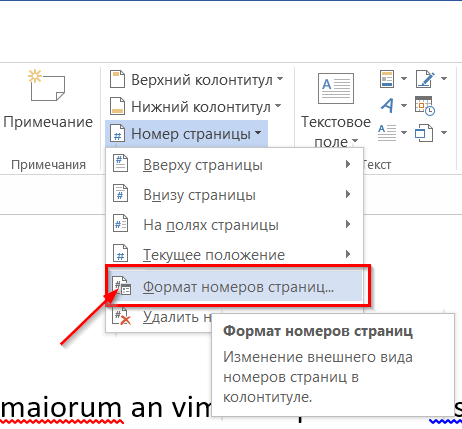Viewport: 462px width, 429px height.
Task: Open the Верхний колонтитул header dropdown
Action: [197, 80]
